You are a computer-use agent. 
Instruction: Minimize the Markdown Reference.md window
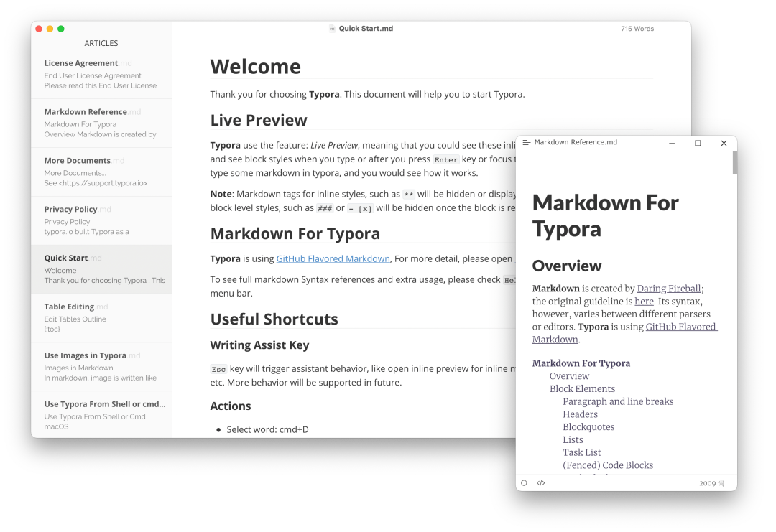click(672, 143)
